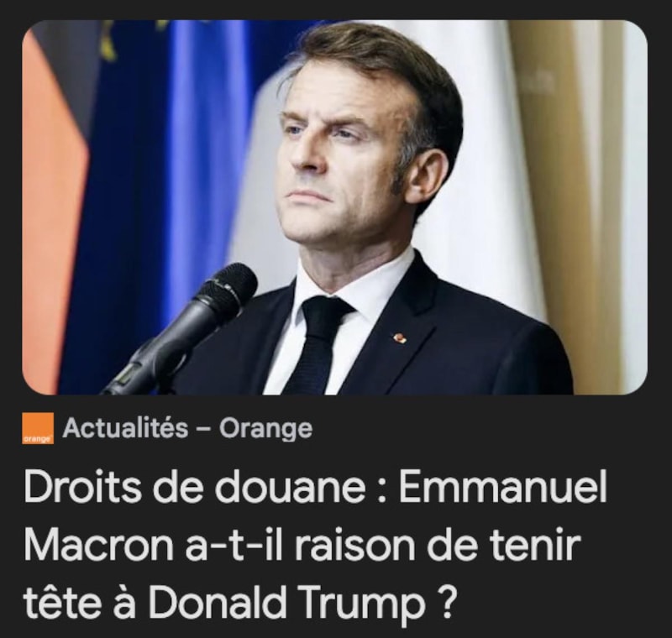Viewport: 672px width, 638px height.
Task: Click the word 'Actualités' next to the logo
Action: [x=125, y=428]
